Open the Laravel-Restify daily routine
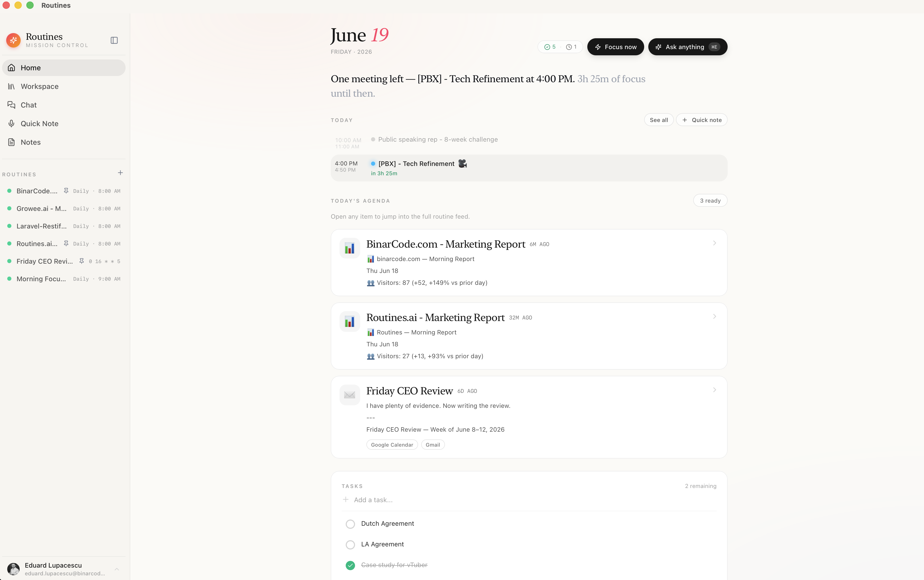The height and width of the screenshot is (580, 924). point(64,226)
